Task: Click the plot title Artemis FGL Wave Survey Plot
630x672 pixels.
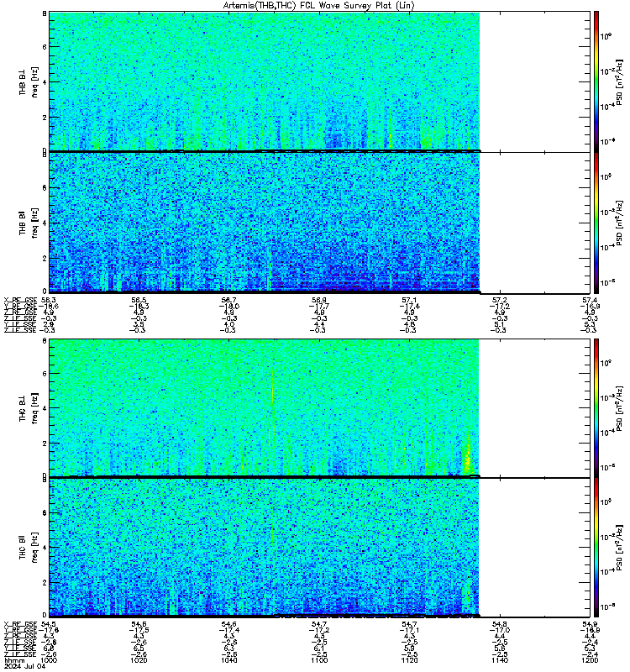Action: pos(318,5)
